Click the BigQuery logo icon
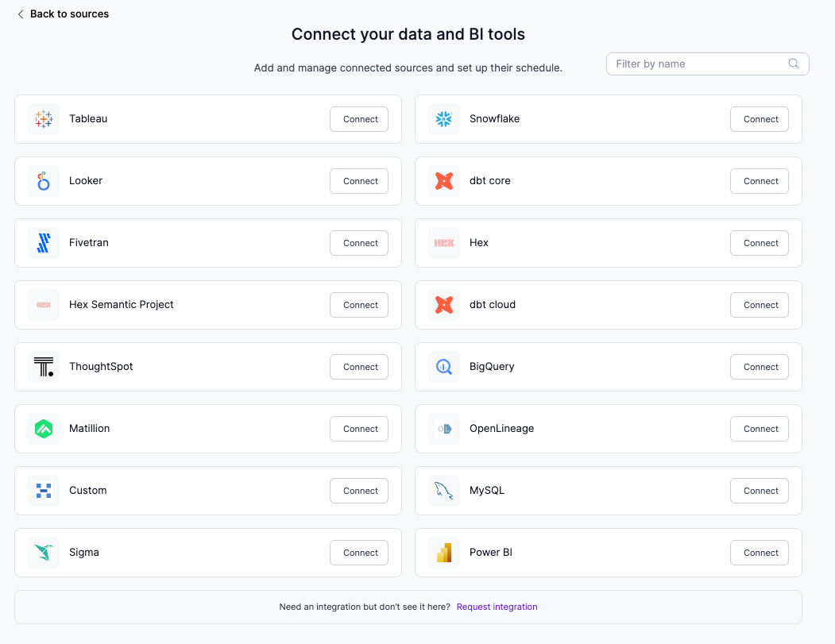 pos(443,367)
